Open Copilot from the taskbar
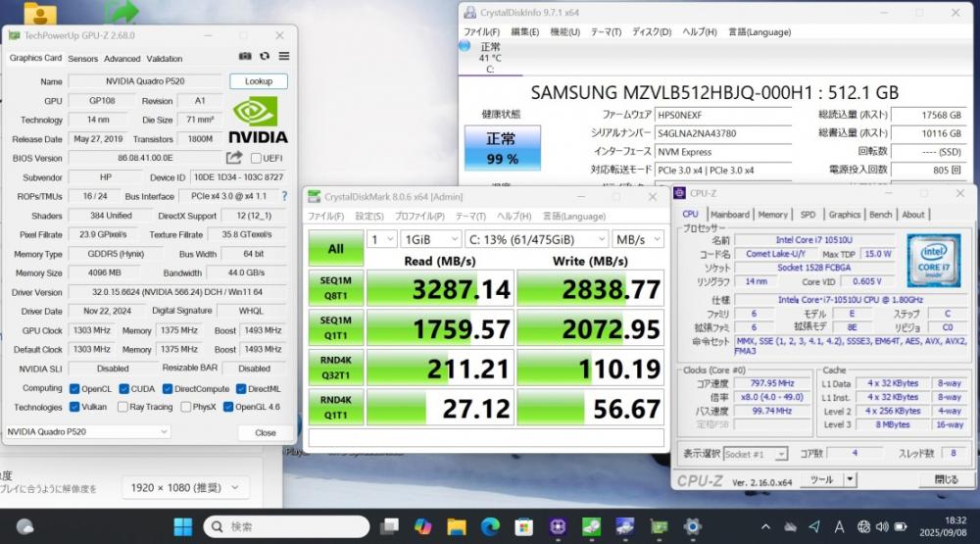The height and width of the screenshot is (544, 980). click(423, 526)
